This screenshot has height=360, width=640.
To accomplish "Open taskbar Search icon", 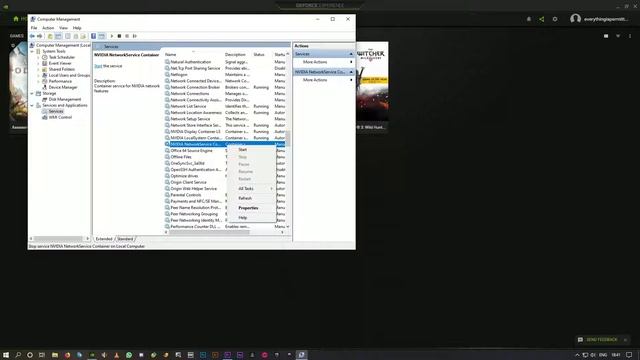I will coord(18,355).
